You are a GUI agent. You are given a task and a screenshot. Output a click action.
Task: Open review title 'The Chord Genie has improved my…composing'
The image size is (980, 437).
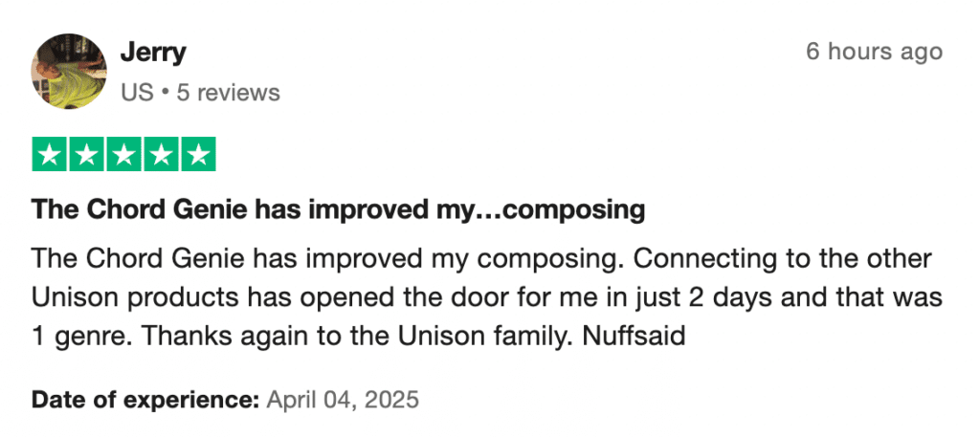click(338, 210)
